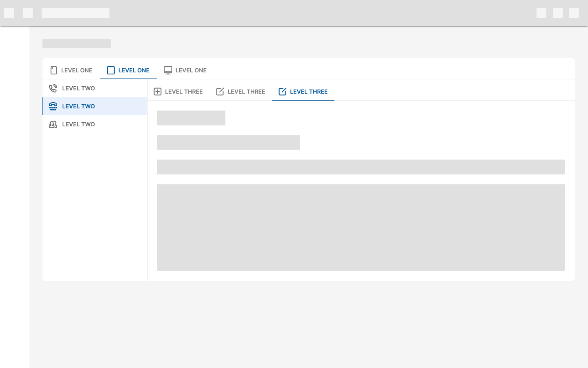Click the contacts icon in the sidebar
This screenshot has height=368, width=588.
53,124
